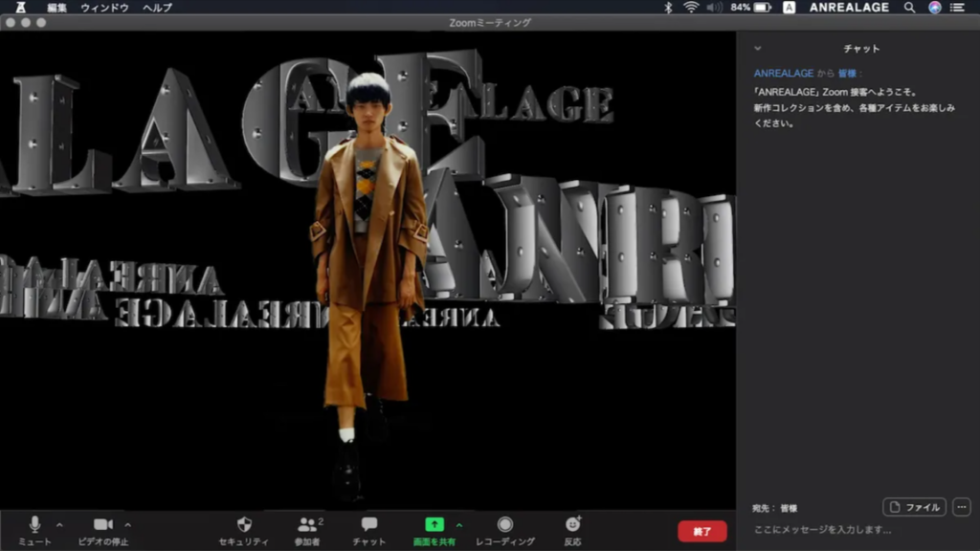
Task: Stop video with the camera icon
Action: 103,531
